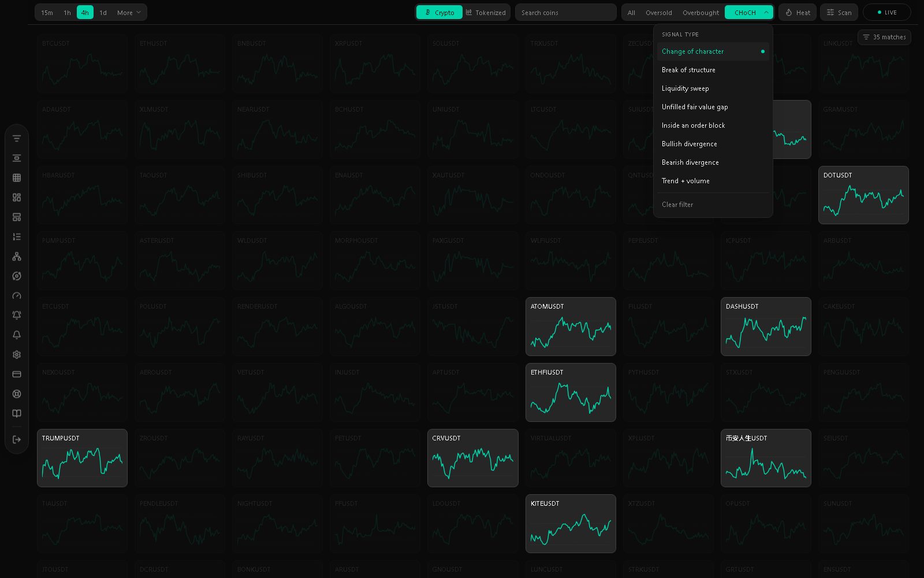Expand the More timeframes dropdown

click(129, 12)
